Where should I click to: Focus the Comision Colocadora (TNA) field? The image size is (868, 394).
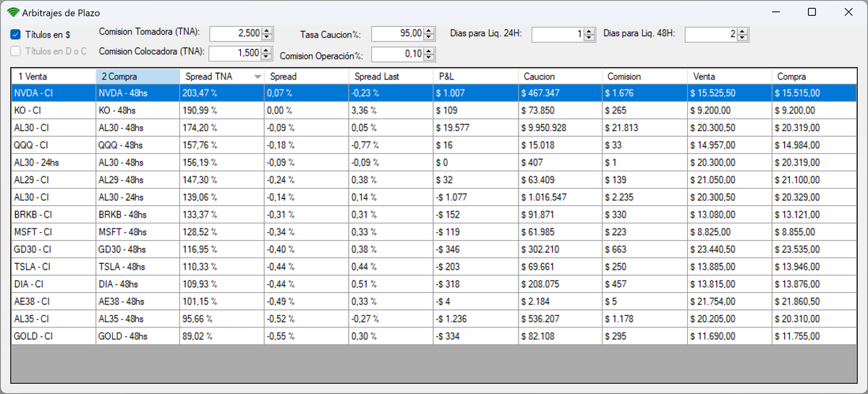point(236,53)
